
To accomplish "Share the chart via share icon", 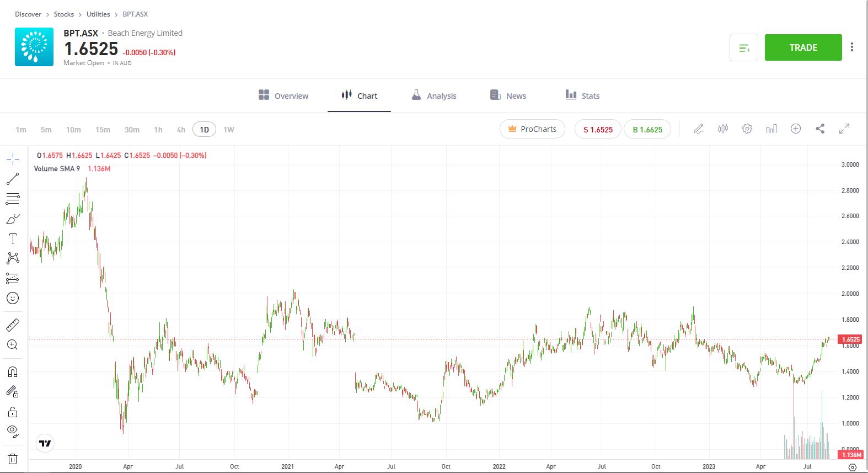I will pos(820,129).
